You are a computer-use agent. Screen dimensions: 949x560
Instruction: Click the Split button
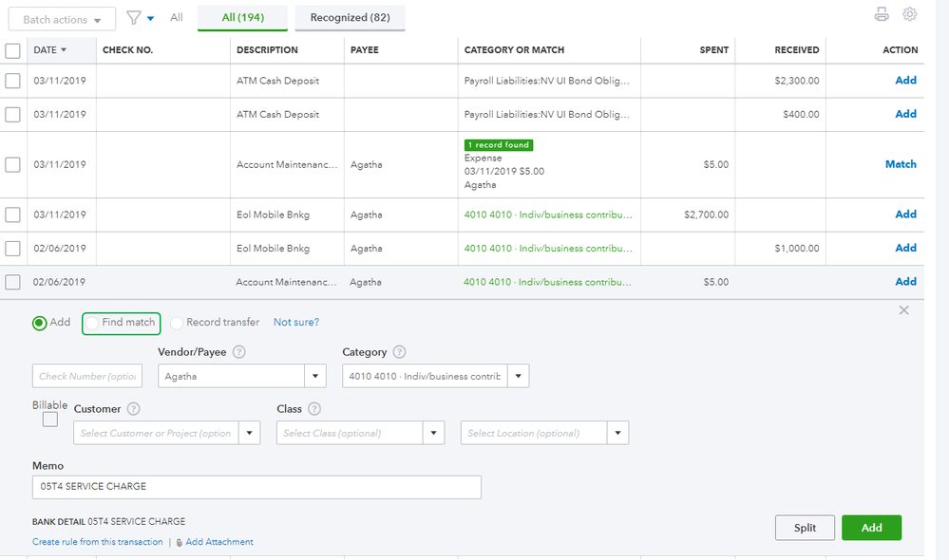click(x=805, y=528)
